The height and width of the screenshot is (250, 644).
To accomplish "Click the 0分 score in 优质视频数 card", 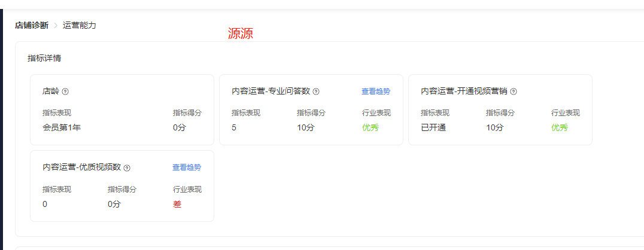I will click(114, 204).
